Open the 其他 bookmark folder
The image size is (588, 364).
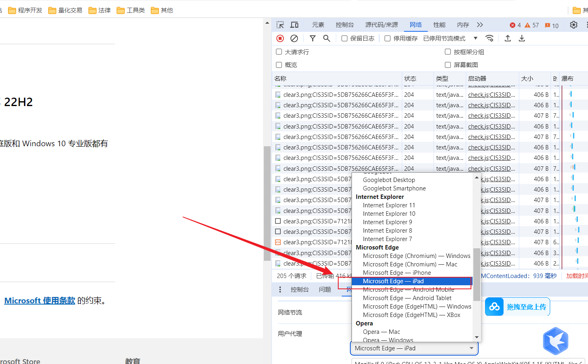(162, 10)
